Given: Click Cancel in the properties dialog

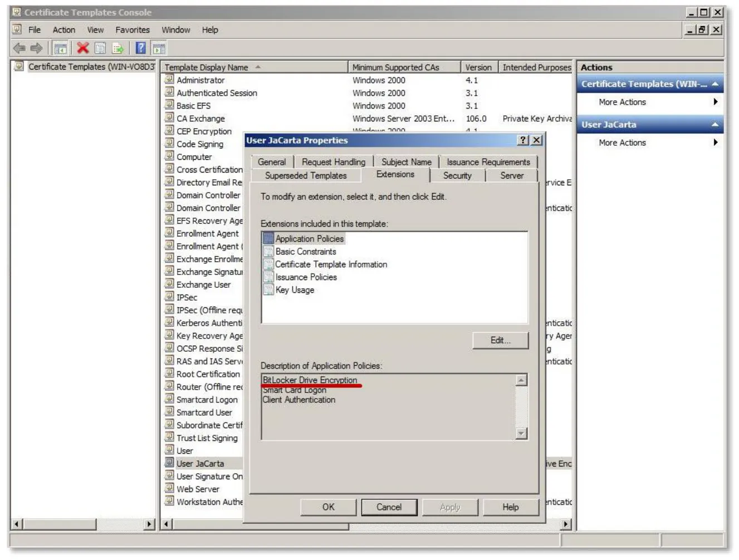Looking at the screenshot, I should pos(389,507).
